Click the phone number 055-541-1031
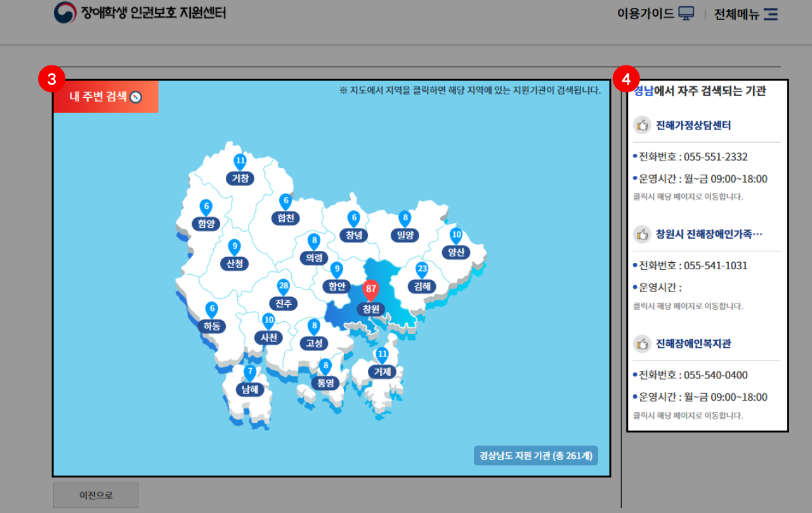 pyautogui.click(x=715, y=265)
